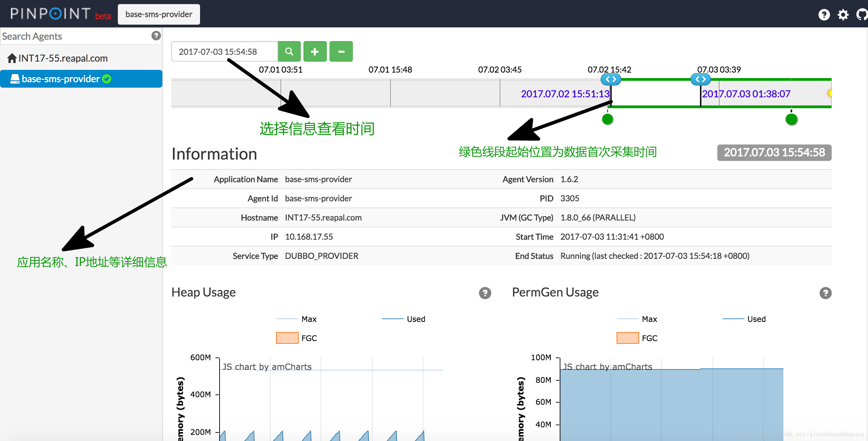Click the green search magnifier button
The width and height of the screenshot is (868, 441).
289,51
